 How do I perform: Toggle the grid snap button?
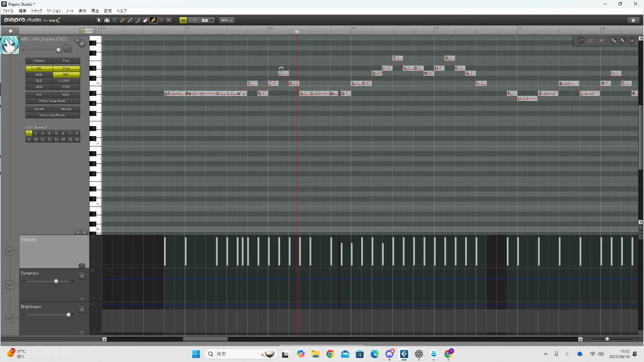tap(183, 20)
